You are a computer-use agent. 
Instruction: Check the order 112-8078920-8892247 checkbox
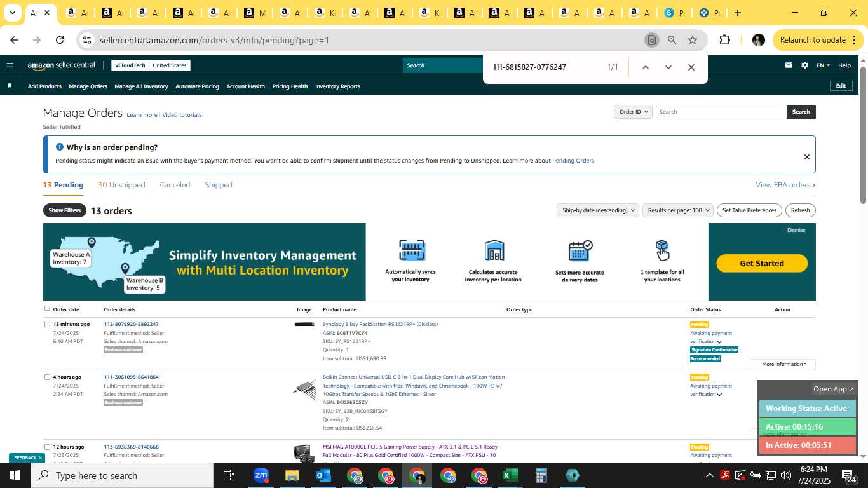coord(47,324)
